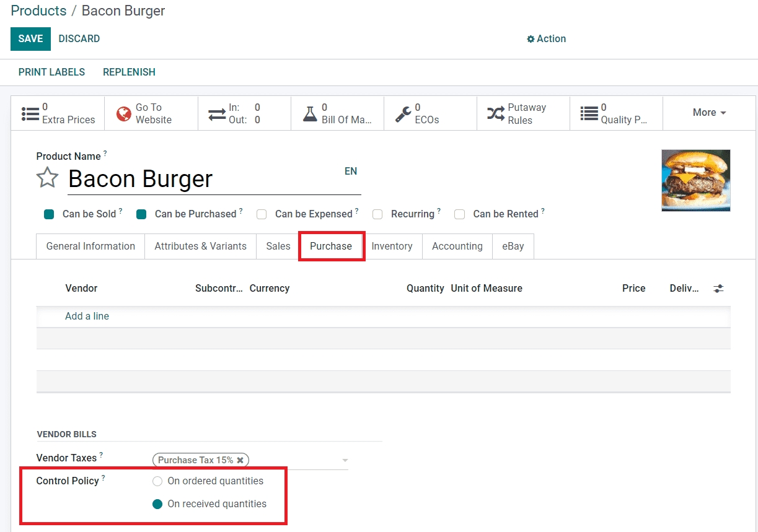The height and width of the screenshot is (532, 758).
Task: Click the ECOs wrench icon
Action: tap(403, 113)
